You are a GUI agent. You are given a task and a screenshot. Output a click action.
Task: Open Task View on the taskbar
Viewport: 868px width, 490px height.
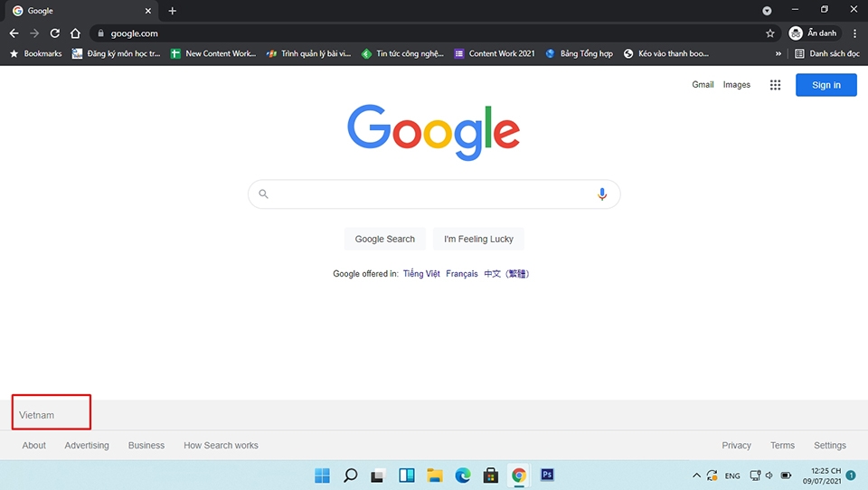378,475
